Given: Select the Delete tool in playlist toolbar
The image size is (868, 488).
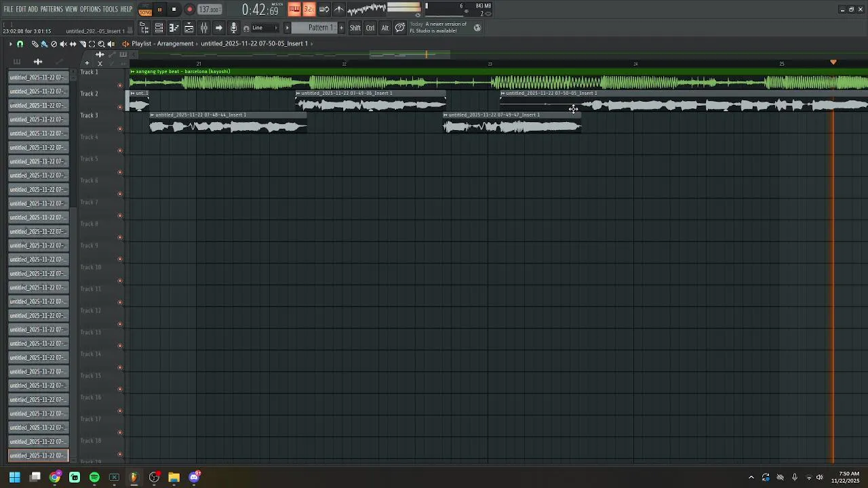Looking at the screenshot, I should 54,44.
